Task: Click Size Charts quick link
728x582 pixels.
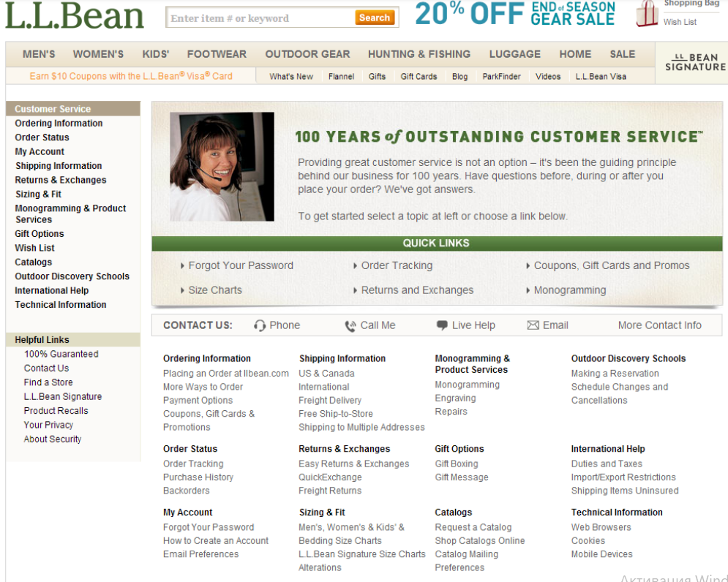Action: pyautogui.click(x=215, y=290)
